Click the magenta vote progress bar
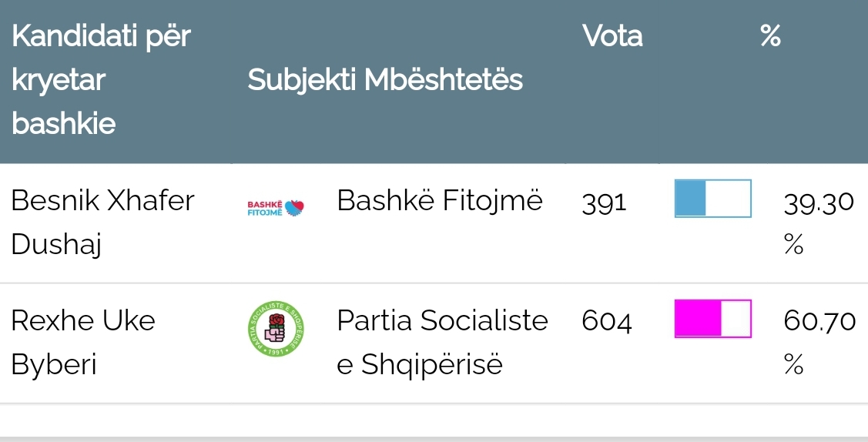This screenshot has height=442, width=868. 712,319
